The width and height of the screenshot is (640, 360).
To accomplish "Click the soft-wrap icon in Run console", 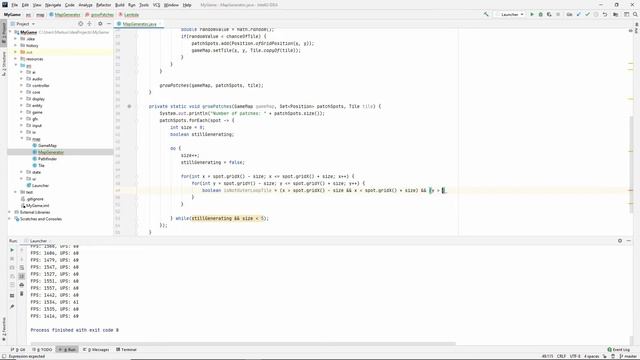I will (22, 268).
